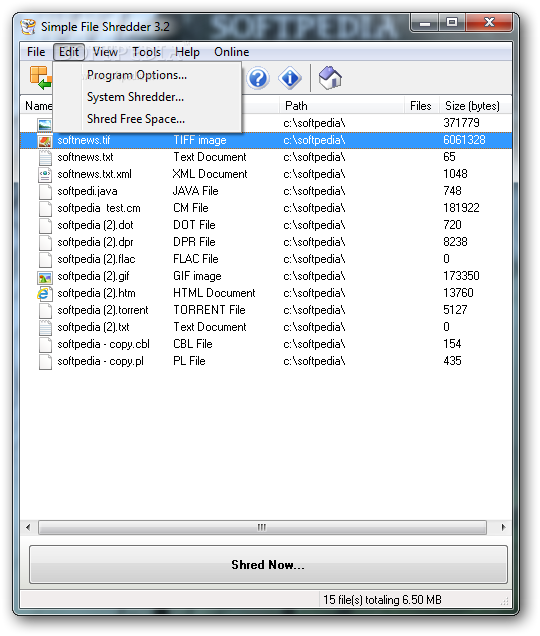Click the blue info about icon
The width and height of the screenshot is (540, 636).
(290, 78)
